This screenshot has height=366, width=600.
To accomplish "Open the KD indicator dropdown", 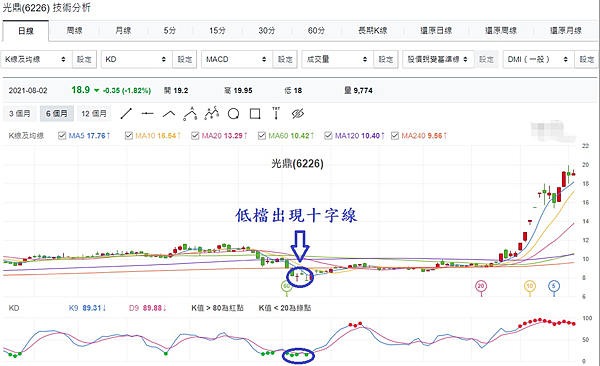I will tap(137, 59).
